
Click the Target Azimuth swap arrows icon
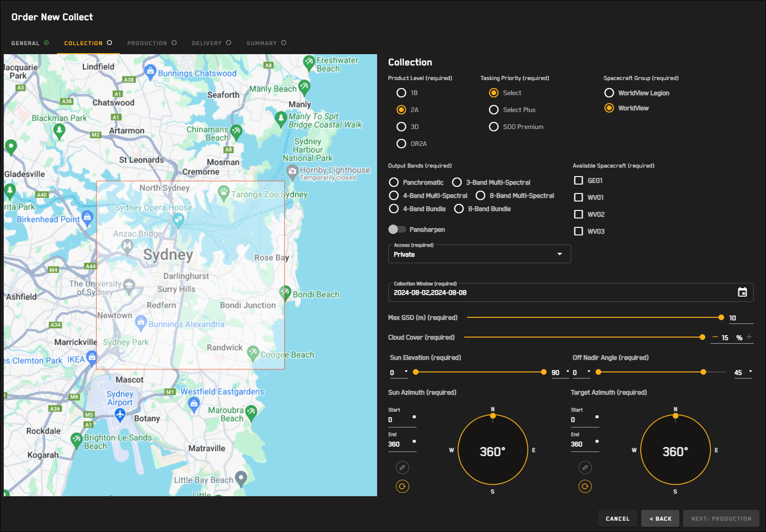[585, 468]
